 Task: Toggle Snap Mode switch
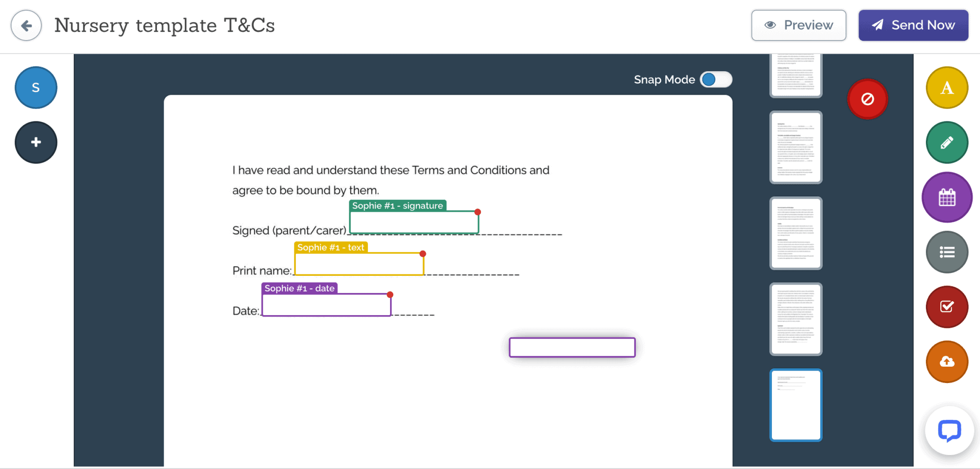(x=716, y=79)
